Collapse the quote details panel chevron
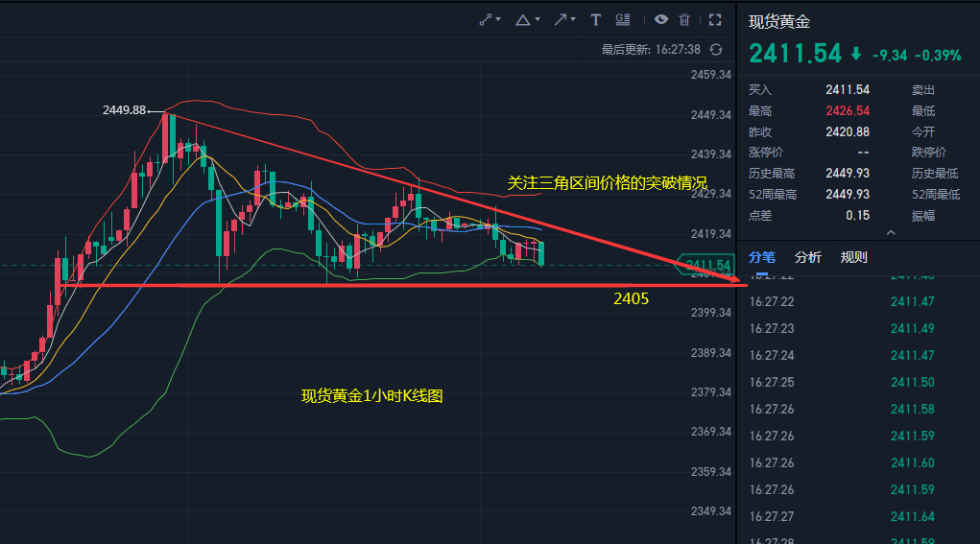Screen dimensions: 980x544 tap(891, 233)
